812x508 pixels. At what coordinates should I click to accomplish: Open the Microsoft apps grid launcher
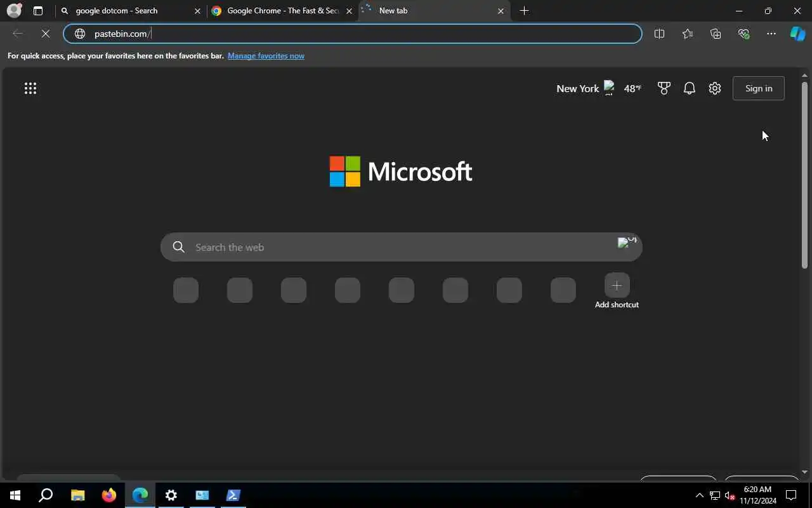pyautogui.click(x=30, y=88)
